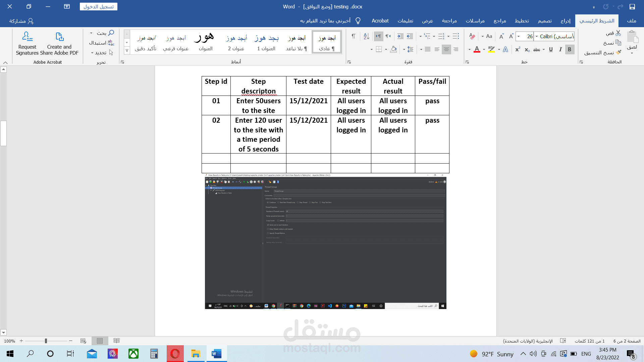Click the تسجيل الدخول sign-in button

tap(98, 6)
